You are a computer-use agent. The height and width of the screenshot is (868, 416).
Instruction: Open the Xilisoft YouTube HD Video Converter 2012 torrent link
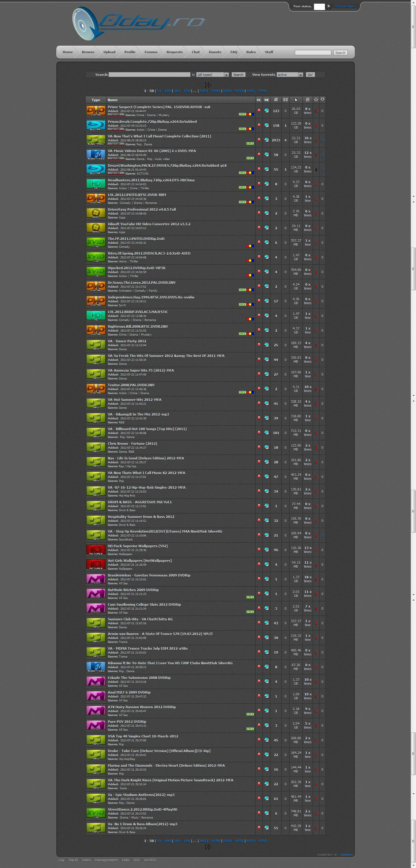[x=149, y=224]
